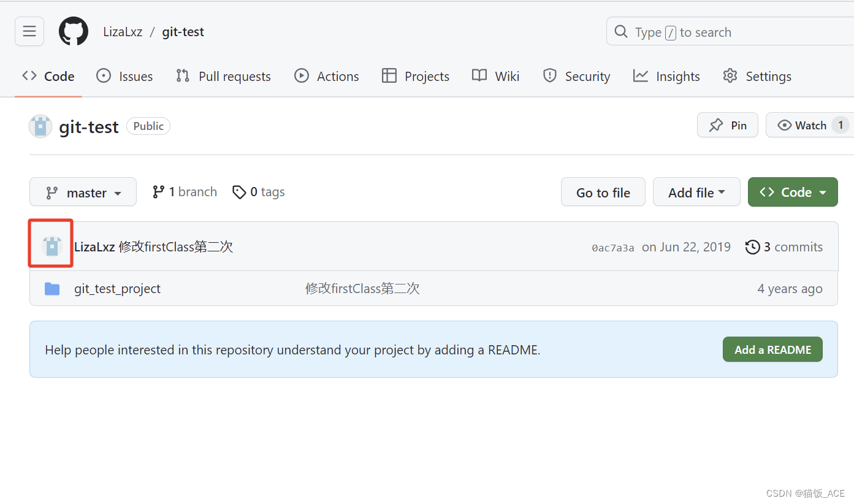Viewport: 854px width, 504px height.
Task: Open the Wiki tab
Action: [x=495, y=76]
